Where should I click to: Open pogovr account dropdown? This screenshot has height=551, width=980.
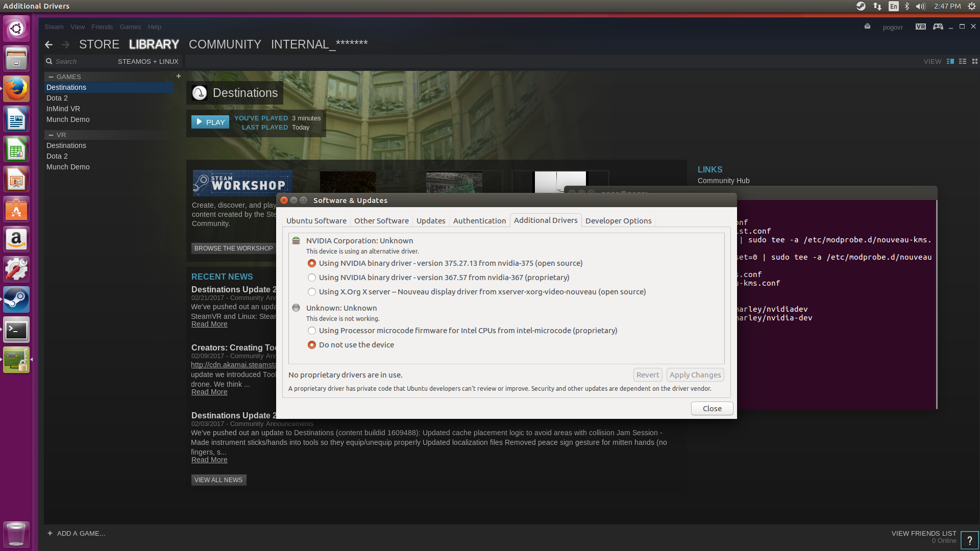893,27
